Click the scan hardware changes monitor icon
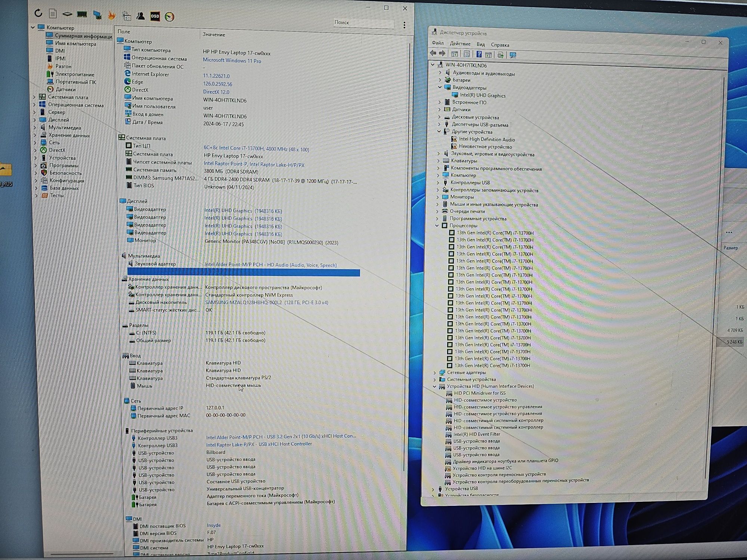Screen dimensions: 747x560 click(x=513, y=55)
